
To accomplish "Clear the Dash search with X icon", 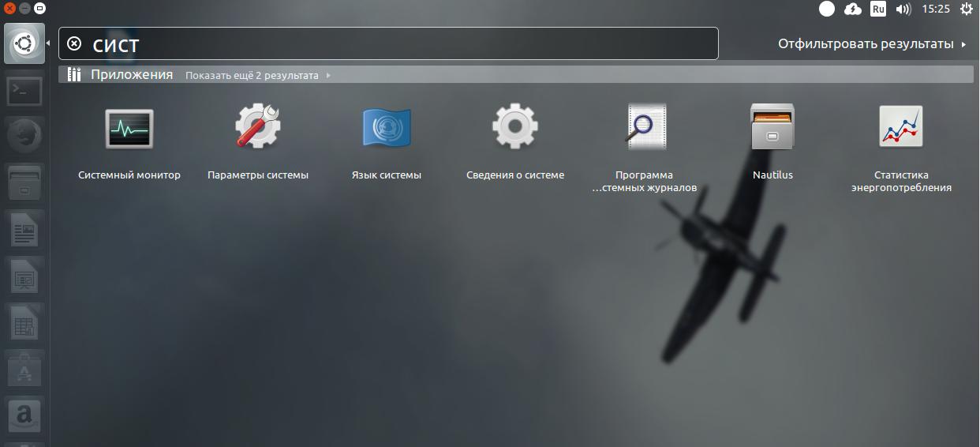I will 74,43.
